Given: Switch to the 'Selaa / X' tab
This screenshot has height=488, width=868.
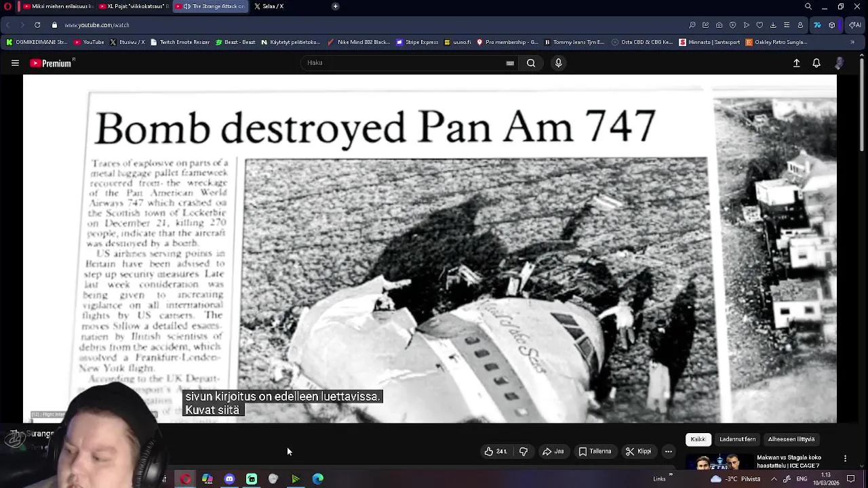Looking at the screenshot, I should 269,6.
